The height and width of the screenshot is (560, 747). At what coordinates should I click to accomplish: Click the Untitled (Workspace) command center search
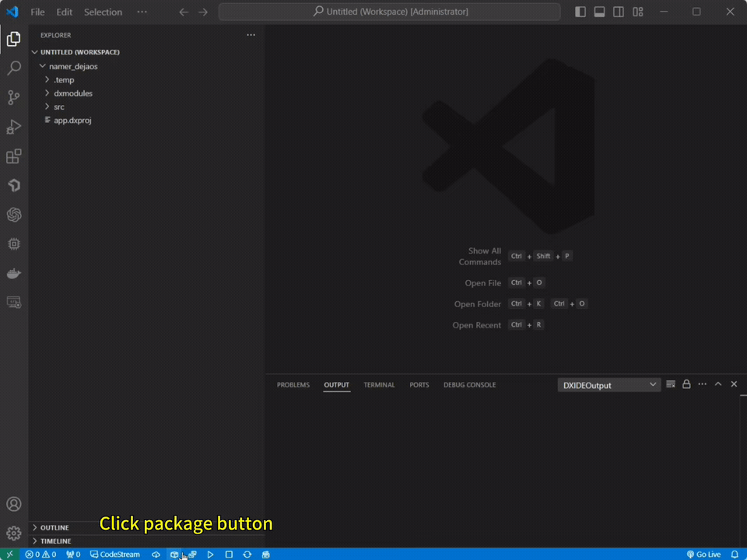[x=389, y=12]
